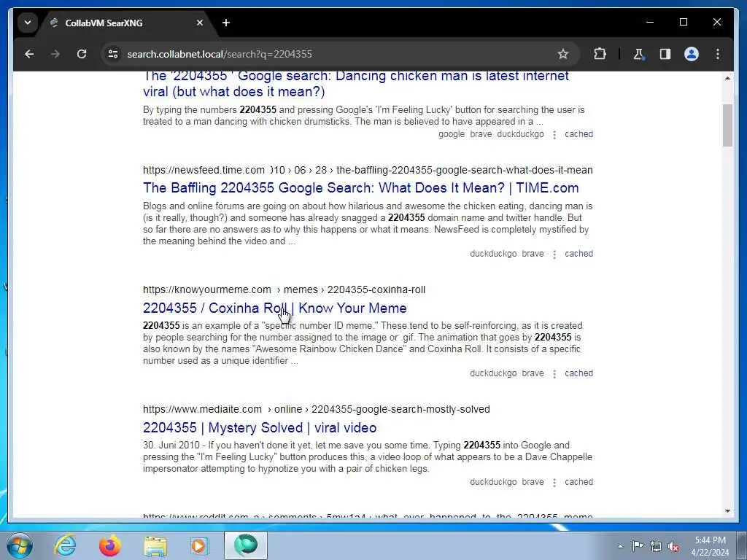
Task: Open Chrome's three-dot menu
Action: [x=718, y=54]
